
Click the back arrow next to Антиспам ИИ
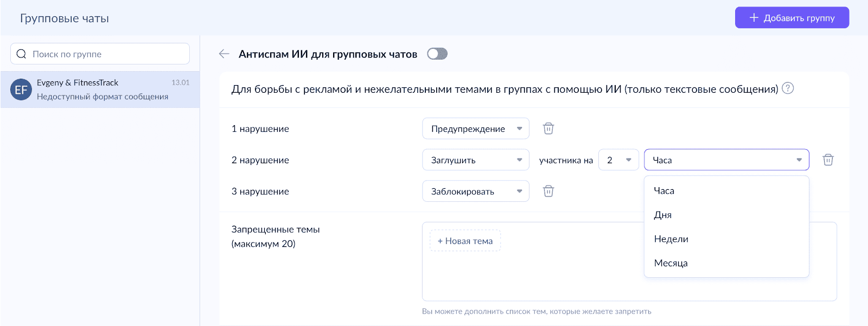[224, 54]
